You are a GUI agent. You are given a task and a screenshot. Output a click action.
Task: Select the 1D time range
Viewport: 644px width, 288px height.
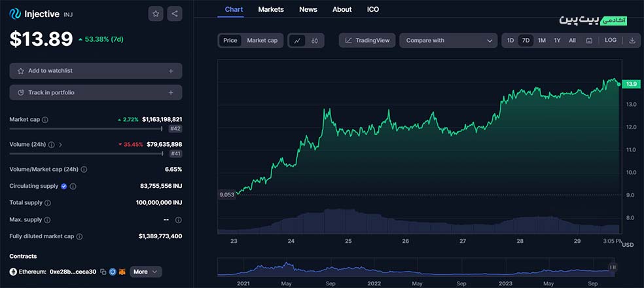click(x=510, y=41)
